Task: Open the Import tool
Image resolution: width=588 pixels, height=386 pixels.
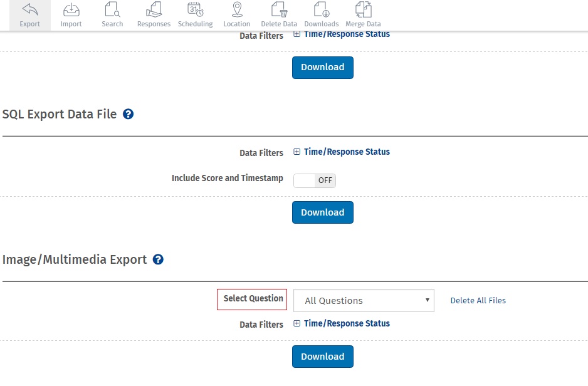Action: tap(71, 15)
